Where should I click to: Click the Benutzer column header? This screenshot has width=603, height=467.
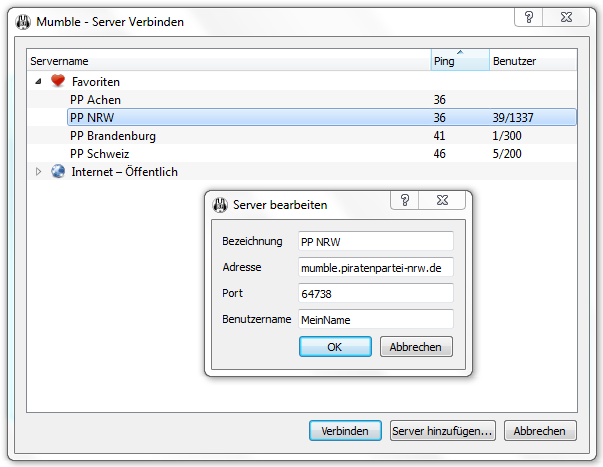point(532,61)
